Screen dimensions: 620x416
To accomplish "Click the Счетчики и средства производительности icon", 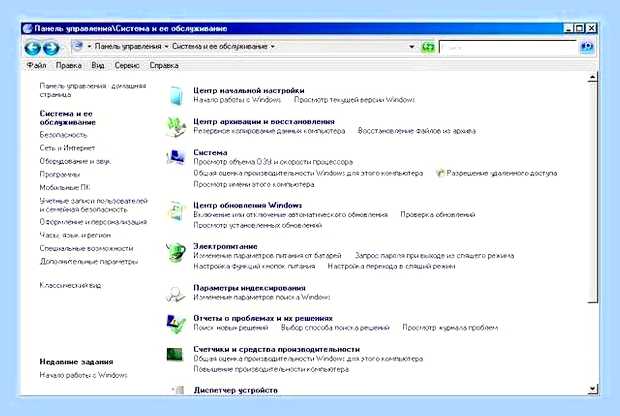I will pos(175,354).
